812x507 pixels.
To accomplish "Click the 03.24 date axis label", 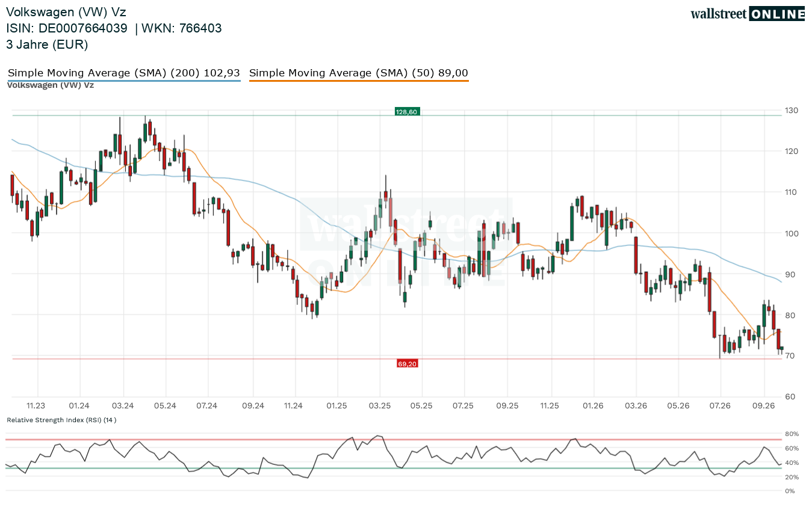I will tap(123, 406).
